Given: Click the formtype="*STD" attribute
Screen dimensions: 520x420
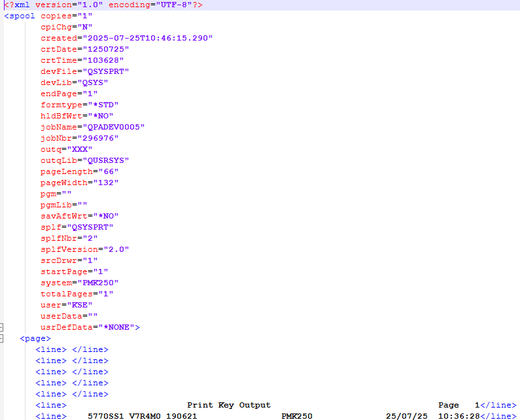Looking at the screenshot, I should pyautogui.click(x=80, y=105).
